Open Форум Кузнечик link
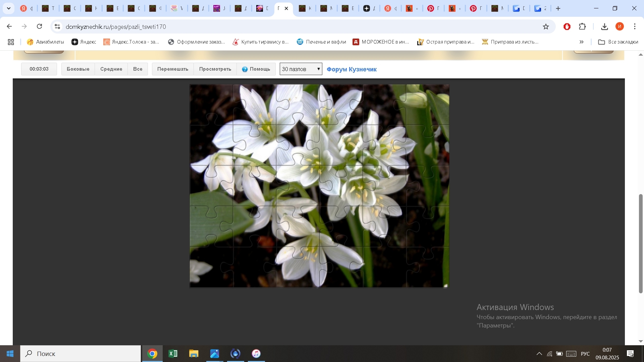The width and height of the screenshot is (644, 362). [x=352, y=69]
